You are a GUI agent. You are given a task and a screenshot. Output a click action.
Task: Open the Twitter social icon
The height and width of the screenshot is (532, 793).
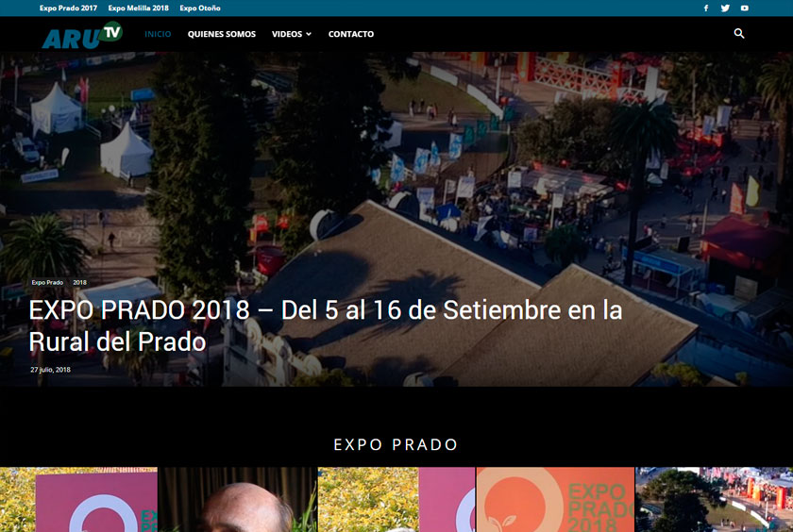[725, 8]
